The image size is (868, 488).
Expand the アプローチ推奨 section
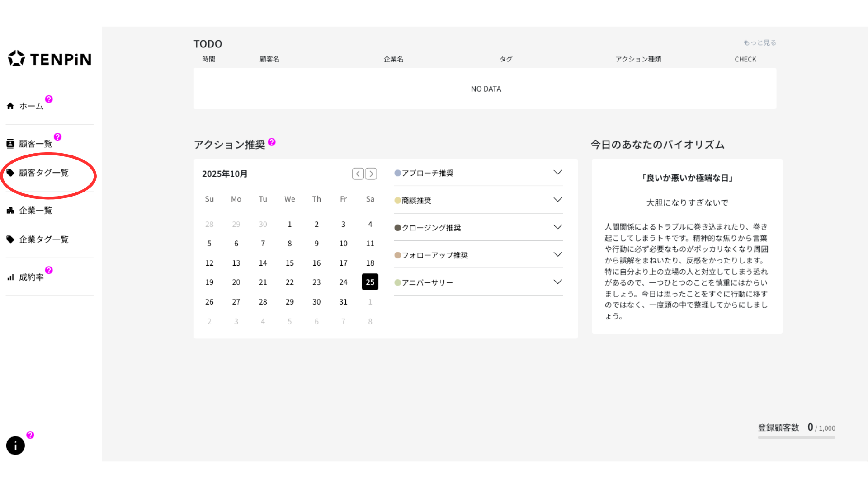click(x=557, y=173)
